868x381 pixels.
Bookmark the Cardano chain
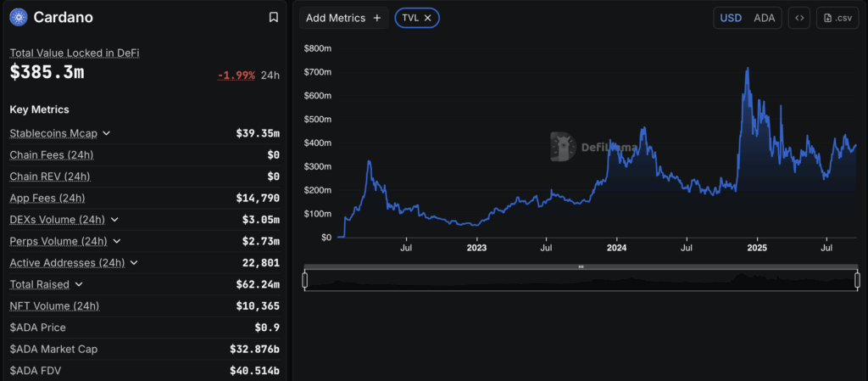(x=274, y=18)
